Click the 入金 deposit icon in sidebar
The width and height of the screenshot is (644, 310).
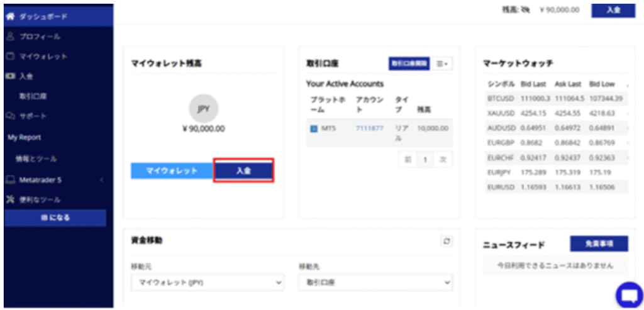10,77
